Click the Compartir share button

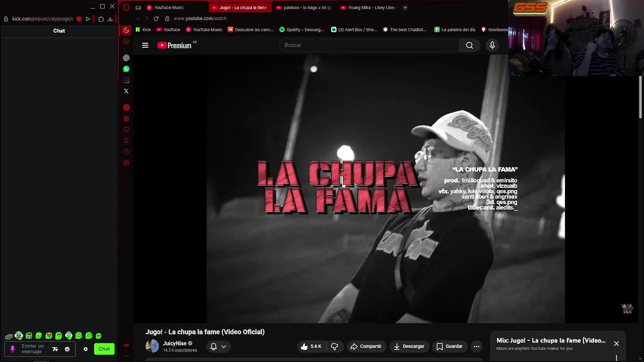click(x=366, y=346)
